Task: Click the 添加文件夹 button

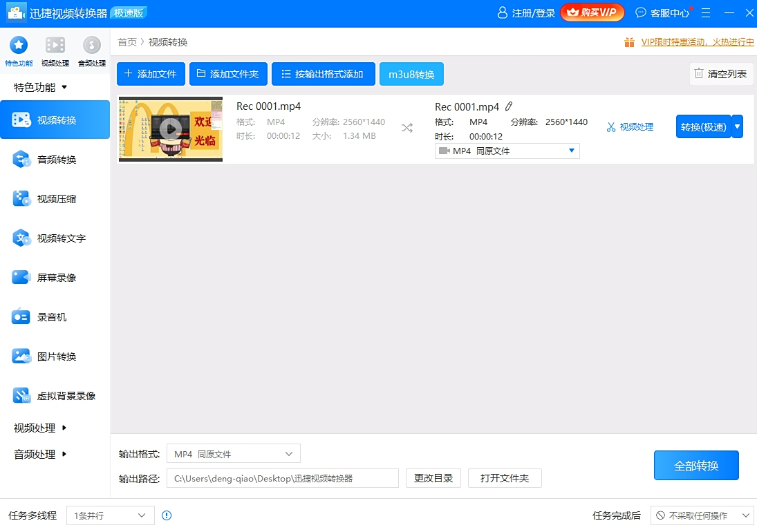Action: point(228,74)
